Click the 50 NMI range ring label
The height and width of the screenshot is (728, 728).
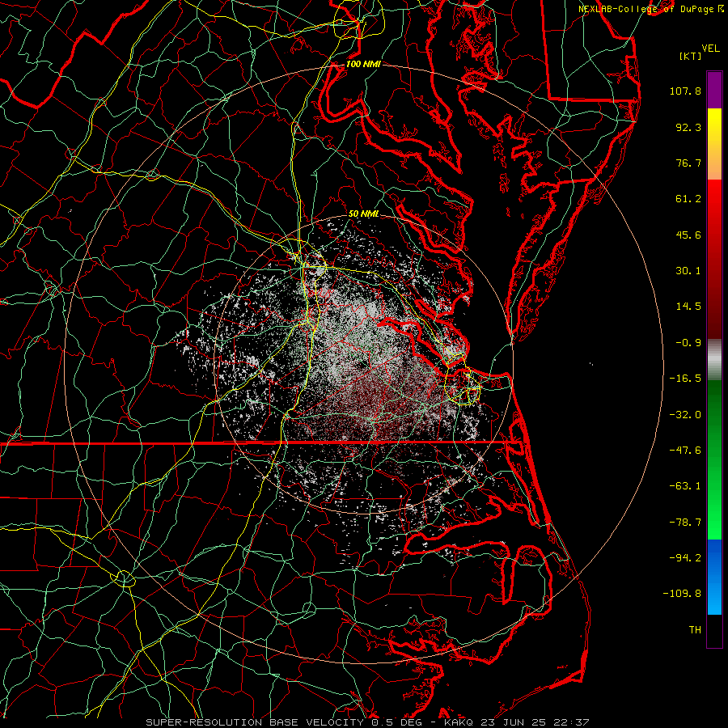coord(363,214)
